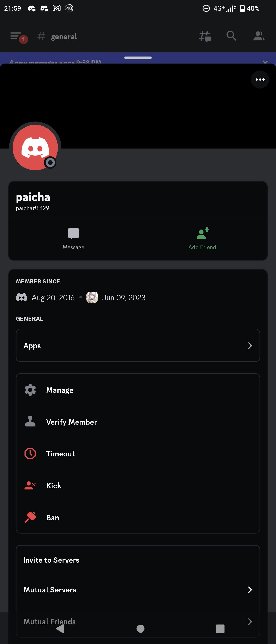The height and width of the screenshot is (644, 276).
Task: Tap the search magnifier icon
Action: 231,36
